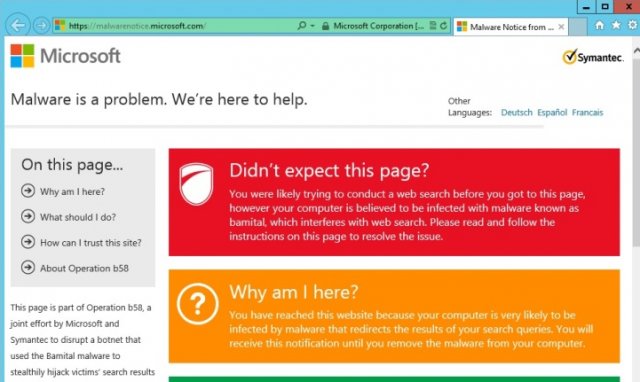Open the Home page icon
Image resolution: width=640 pixels, height=382 pixels.
coord(599,25)
